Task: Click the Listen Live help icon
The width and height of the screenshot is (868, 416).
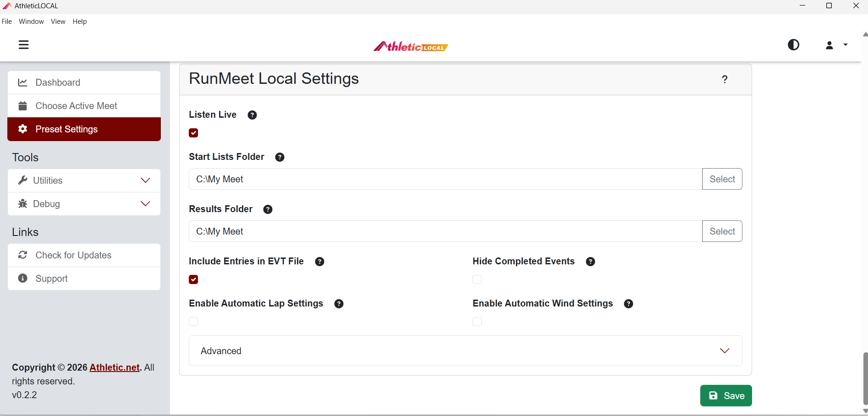Action: click(252, 115)
